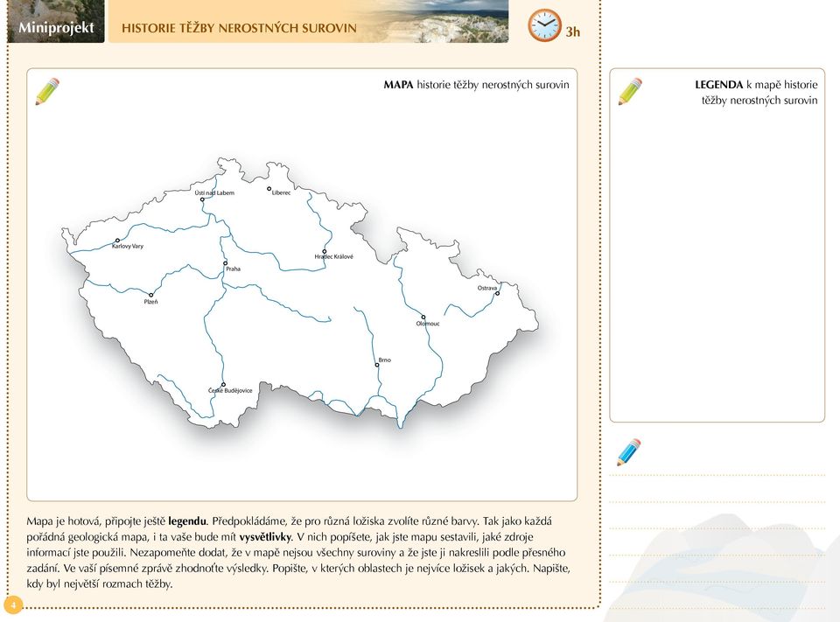The height and width of the screenshot is (622, 840).
Task: Click the blue pencil icon above dotted lines
Action: [x=629, y=452]
